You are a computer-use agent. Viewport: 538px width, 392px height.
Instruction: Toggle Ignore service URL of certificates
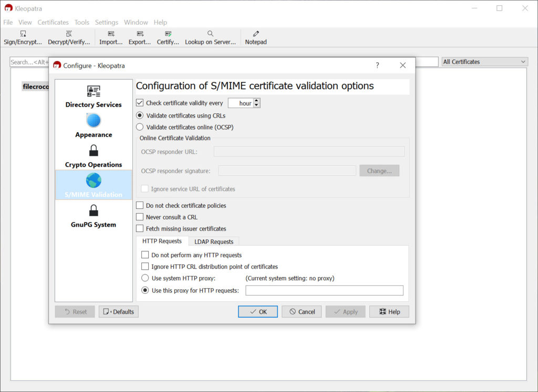[x=145, y=189]
